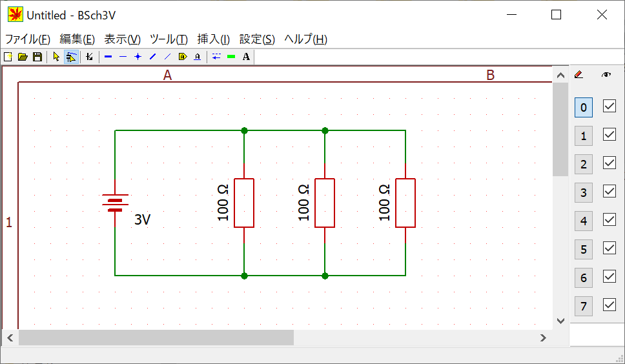Select the thick blue bus tool
This screenshot has width=625, height=364.
(108, 57)
